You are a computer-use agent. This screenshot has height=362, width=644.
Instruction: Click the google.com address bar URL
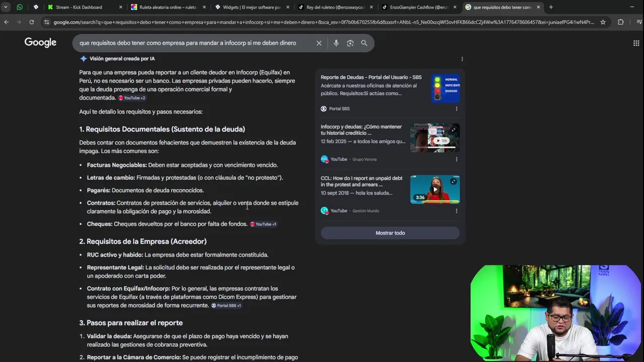click(x=324, y=22)
